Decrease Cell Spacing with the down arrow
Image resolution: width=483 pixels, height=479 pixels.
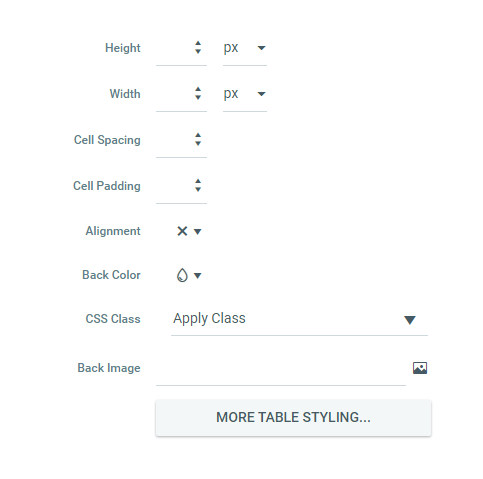198,144
